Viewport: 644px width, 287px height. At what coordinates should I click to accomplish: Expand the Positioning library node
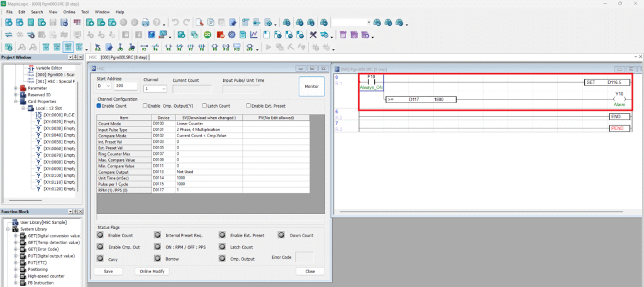(15, 269)
